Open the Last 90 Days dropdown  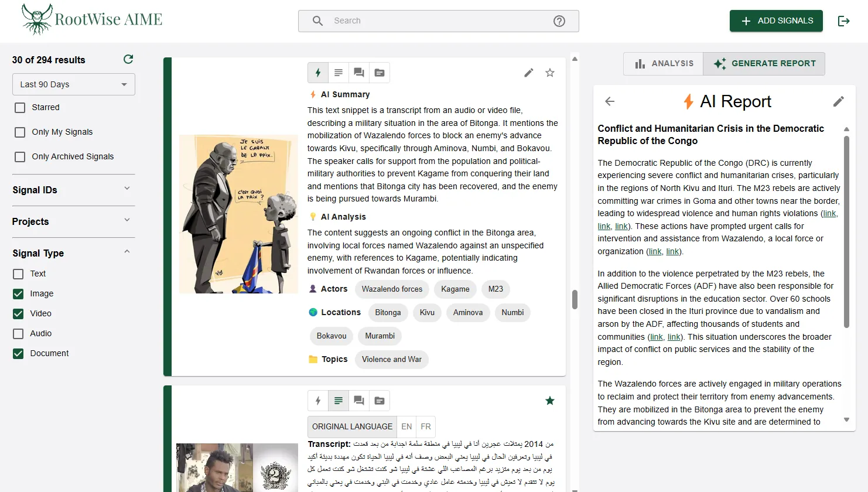click(73, 84)
